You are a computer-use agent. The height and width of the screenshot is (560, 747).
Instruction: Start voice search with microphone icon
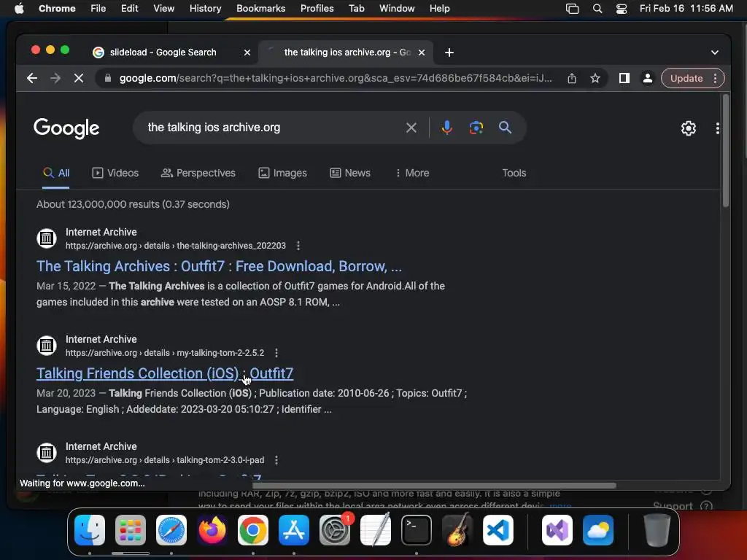coord(447,128)
